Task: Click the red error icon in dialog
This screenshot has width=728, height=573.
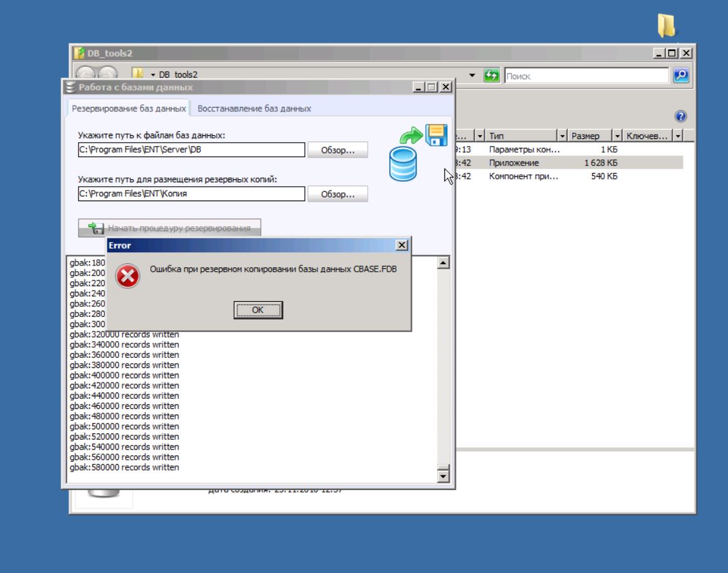Action: pyautogui.click(x=127, y=276)
